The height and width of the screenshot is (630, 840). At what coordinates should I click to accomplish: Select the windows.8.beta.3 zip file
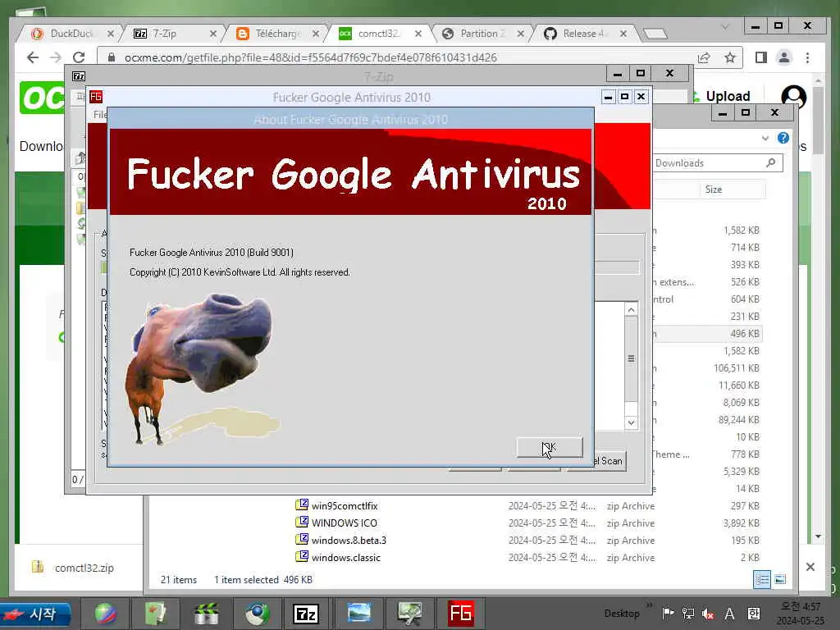(x=349, y=540)
